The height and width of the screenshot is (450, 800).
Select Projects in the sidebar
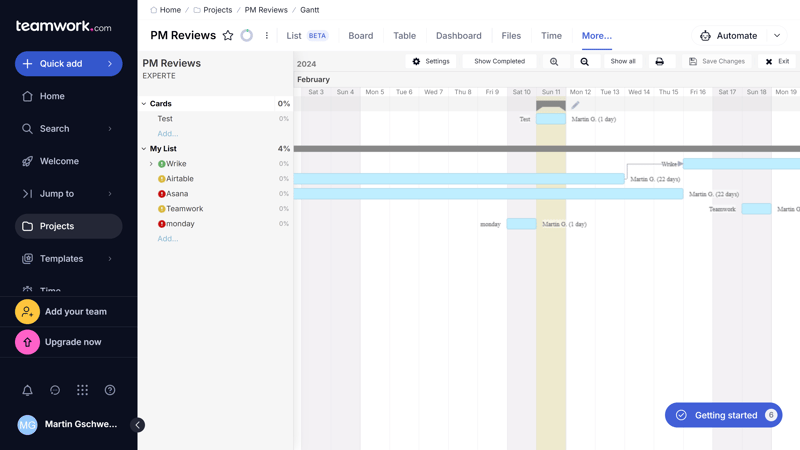tap(68, 226)
